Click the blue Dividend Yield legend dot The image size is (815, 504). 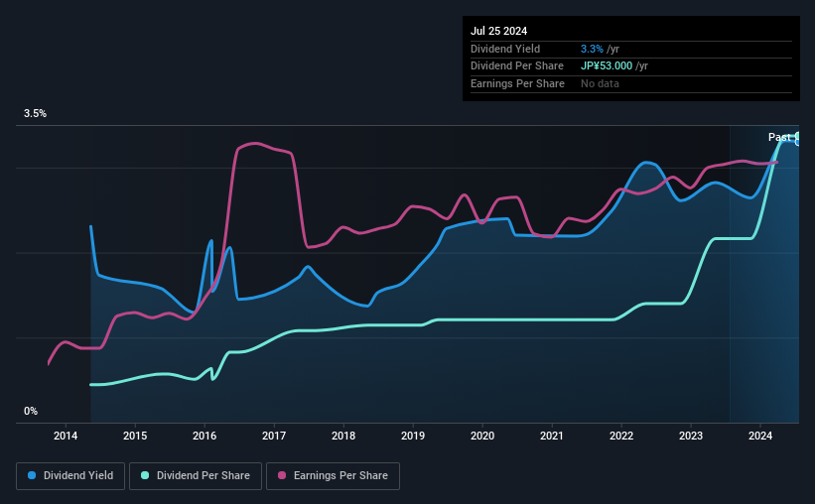click(32, 475)
